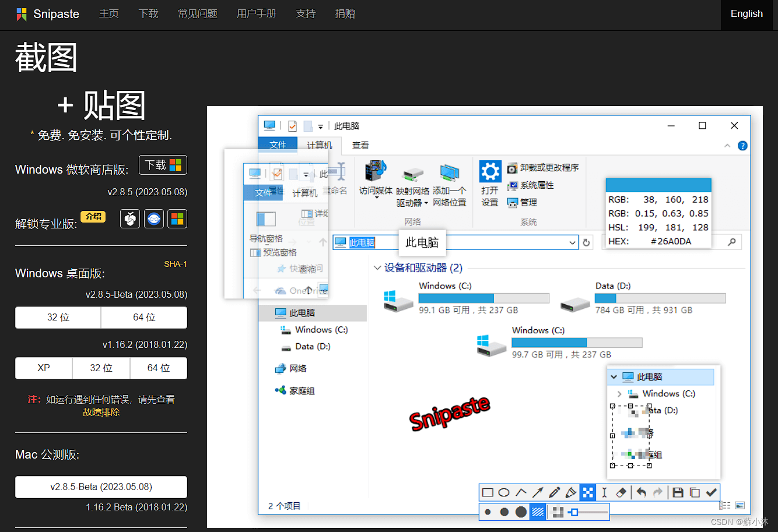Screen dimensions: 778x532
Task: Adjust the mosaic size slider handle
Action: coord(574,512)
